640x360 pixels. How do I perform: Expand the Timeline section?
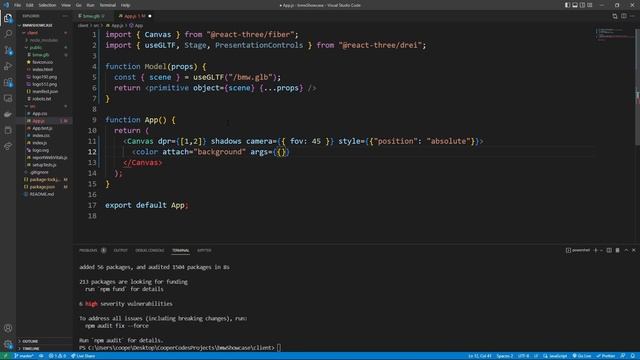coord(44,349)
